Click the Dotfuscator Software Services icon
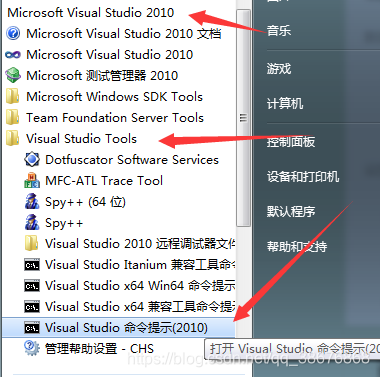The image size is (380, 377). 32,160
